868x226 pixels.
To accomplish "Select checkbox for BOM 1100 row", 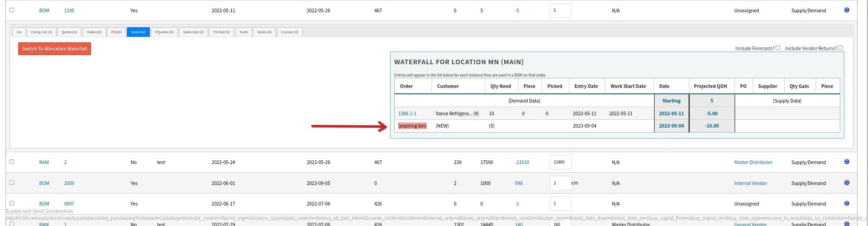I will pyautogui.click(x=12, y=10).
